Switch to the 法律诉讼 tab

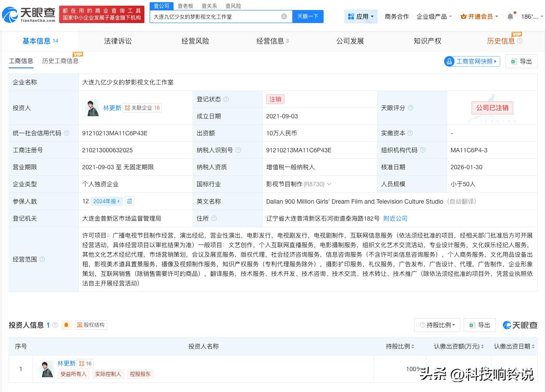click(x=118, y=41)
